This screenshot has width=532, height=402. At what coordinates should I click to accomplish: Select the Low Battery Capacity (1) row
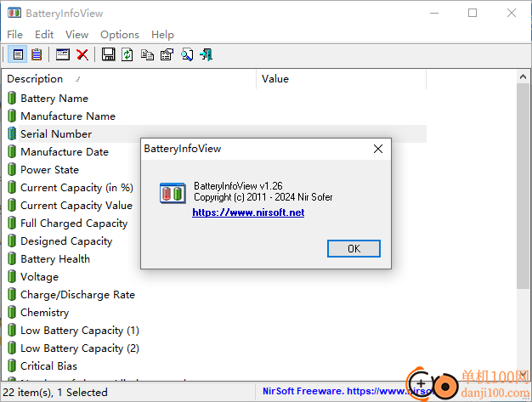(x=214, y=331)
